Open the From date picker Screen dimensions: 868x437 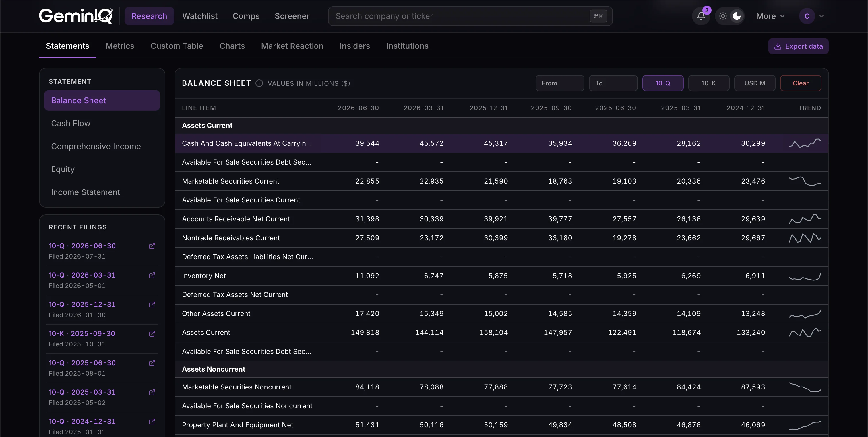pyautogui.click(x=560, y=83)
